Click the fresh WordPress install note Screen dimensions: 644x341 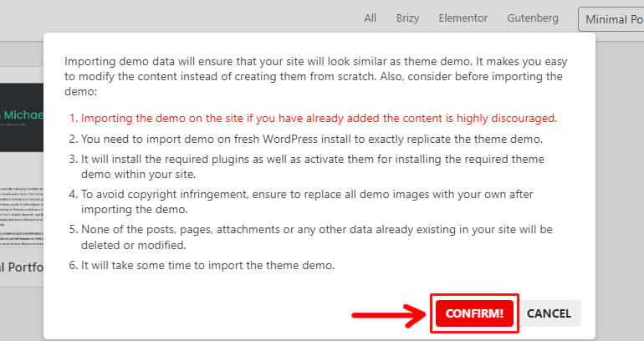(305, 139)
